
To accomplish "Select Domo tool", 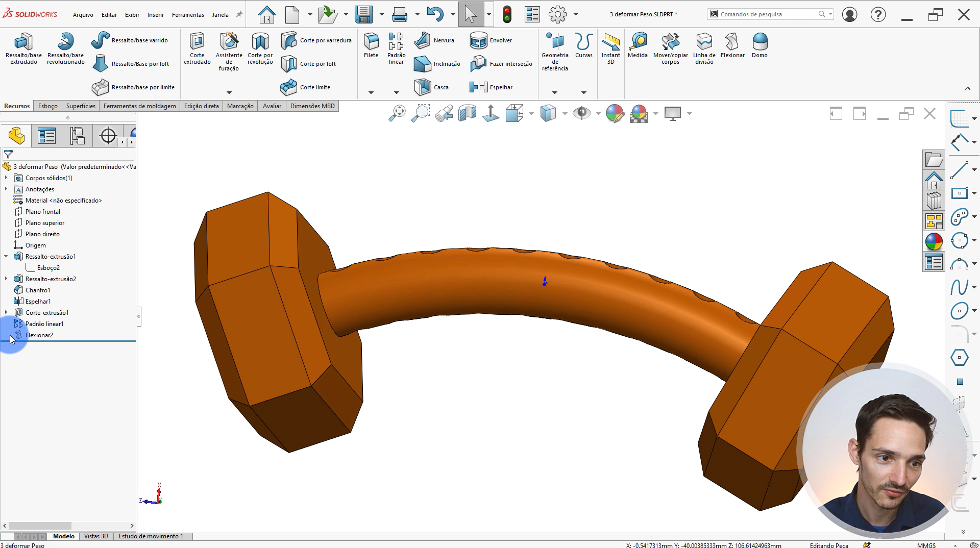I will pos(759,45).
